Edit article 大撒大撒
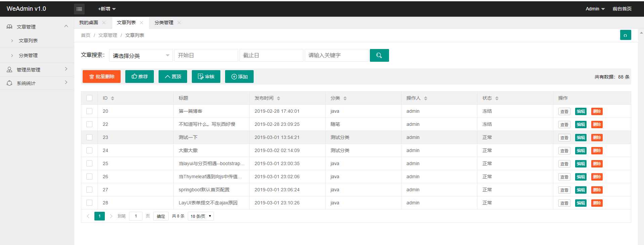Screen dimensions: 644x245 [581, 151]
